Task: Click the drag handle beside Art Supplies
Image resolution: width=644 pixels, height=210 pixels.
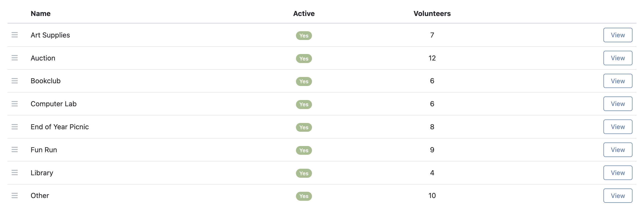Action: tap(15, 35)
